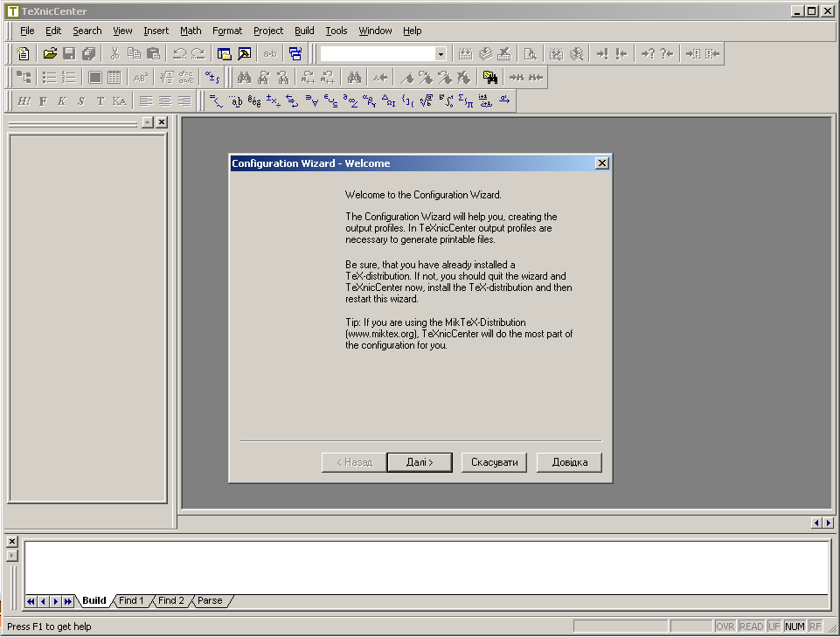This screenshot has height=637, width=840.
Task: Click the New document icon
Action: 24,54
